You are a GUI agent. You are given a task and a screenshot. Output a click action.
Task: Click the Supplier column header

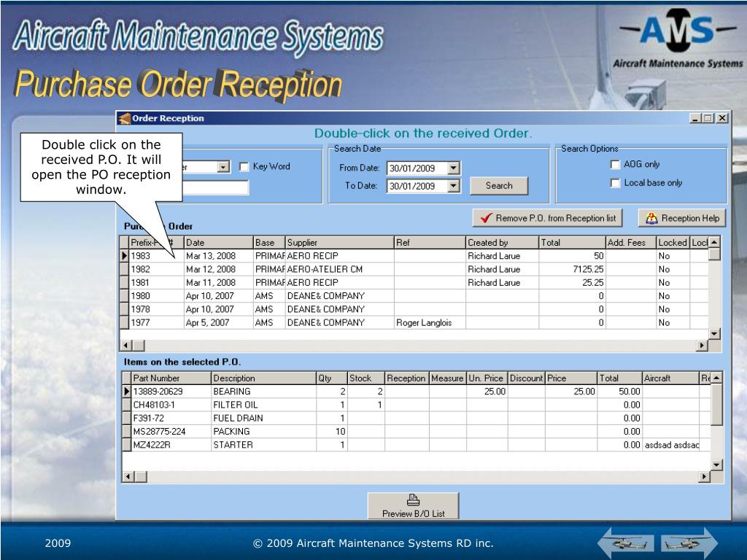(x=339, y=242)
